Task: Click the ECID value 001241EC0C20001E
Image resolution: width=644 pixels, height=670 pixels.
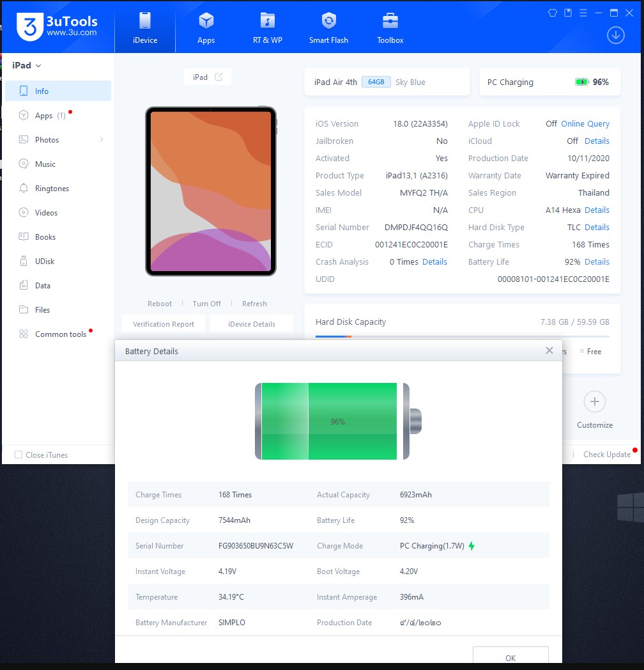Action: (x=411, y=244)
